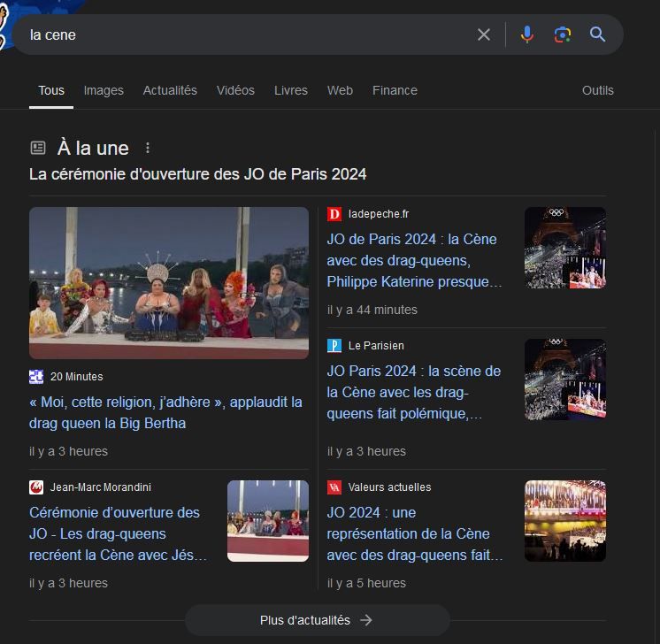Click the 20 Minutes source favicon
660x644 pixels.
tap(36, 377)
